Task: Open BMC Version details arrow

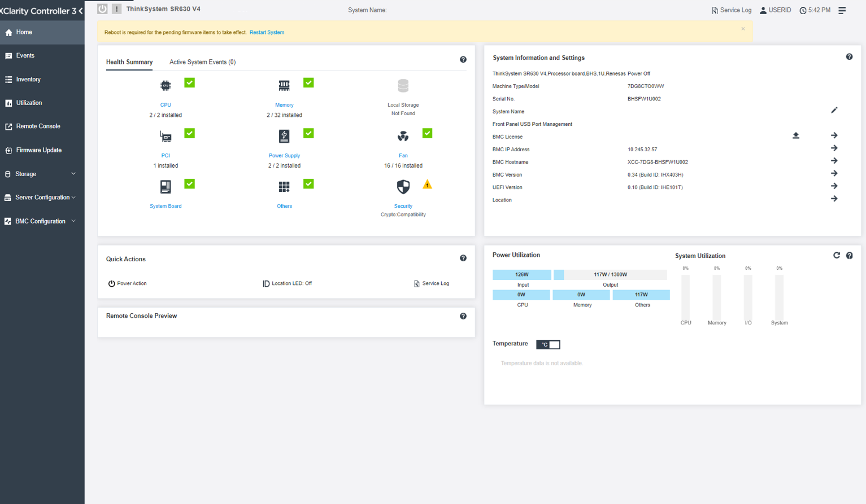Action: pos(834,173)
